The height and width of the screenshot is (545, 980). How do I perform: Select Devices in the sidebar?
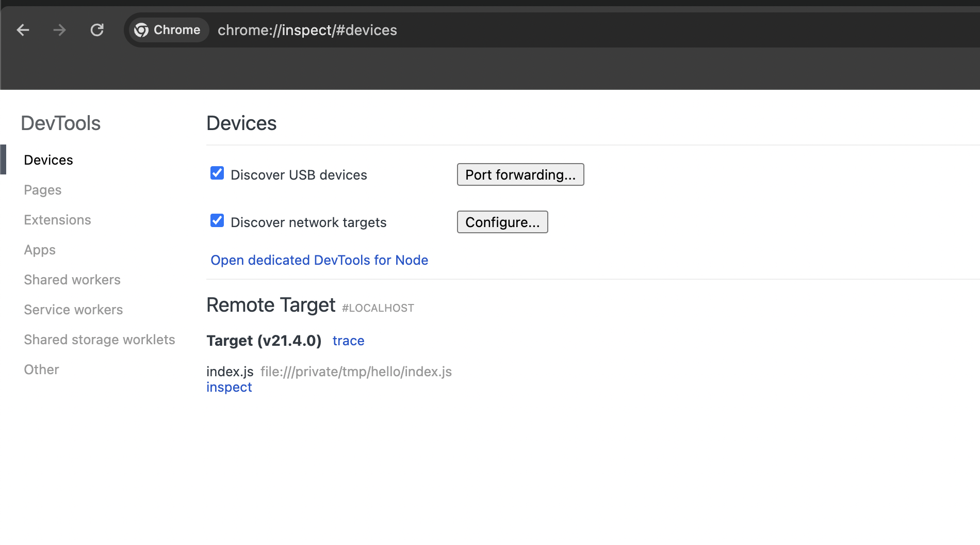(x=48, y=160)
